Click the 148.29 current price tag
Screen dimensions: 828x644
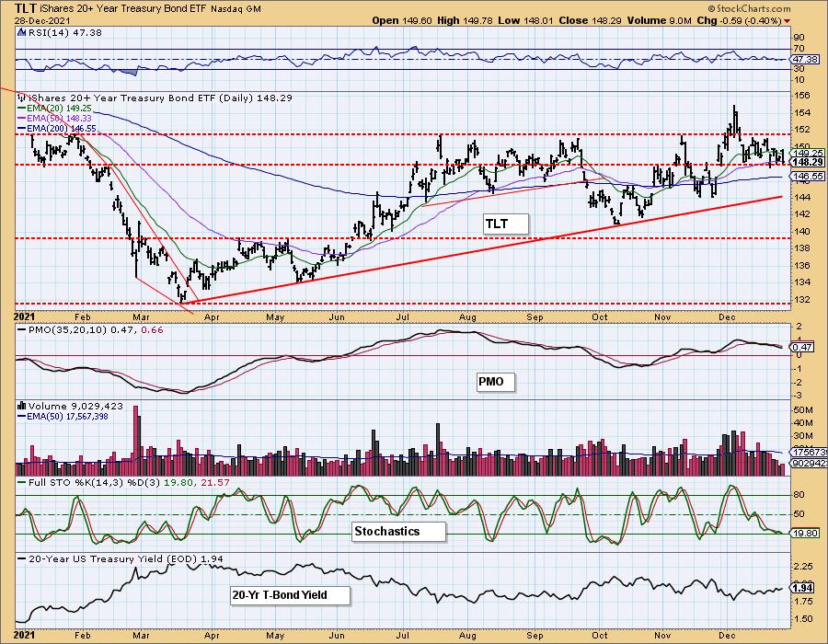coord(808,162)
